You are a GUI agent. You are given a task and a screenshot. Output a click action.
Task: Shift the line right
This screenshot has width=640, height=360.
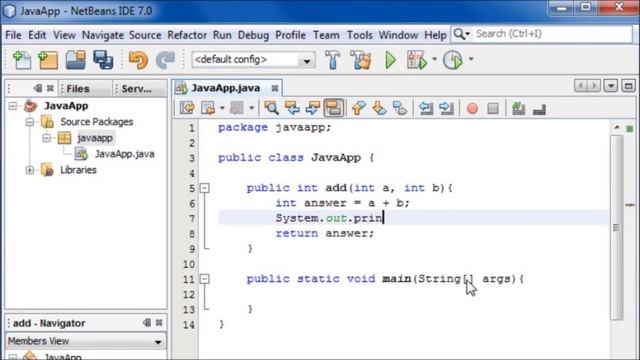click(447, 108)
